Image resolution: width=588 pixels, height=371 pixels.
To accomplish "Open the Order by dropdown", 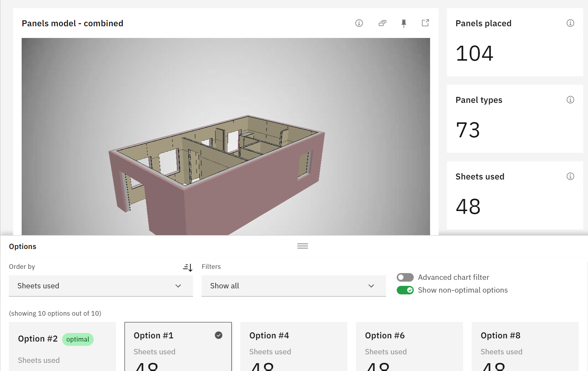I will [x=101, y=286].
